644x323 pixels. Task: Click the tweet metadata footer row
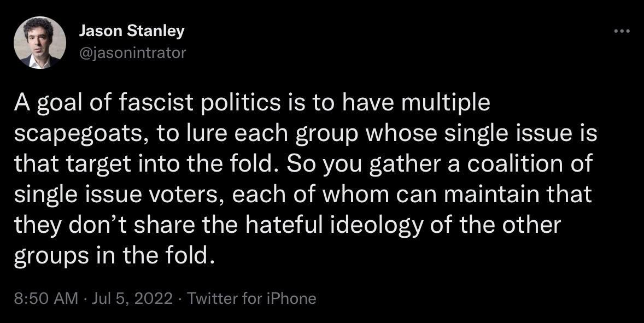tap(164, 298)
